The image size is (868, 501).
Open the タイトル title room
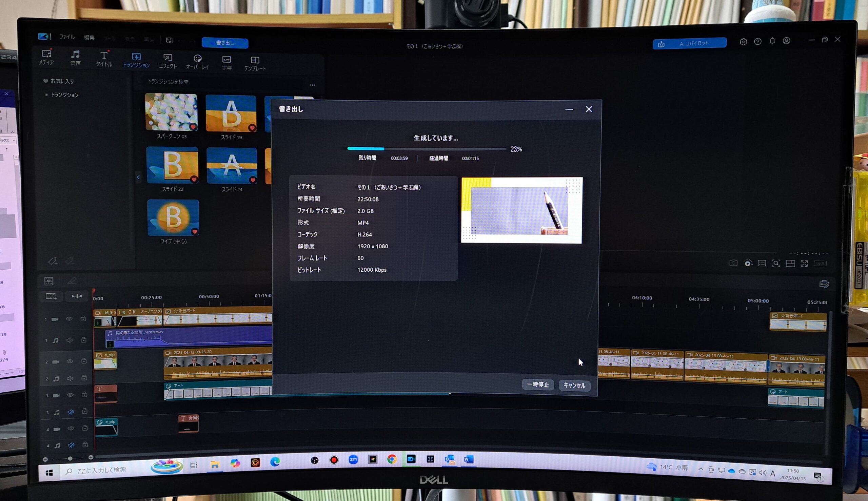[x=104, y=59]
